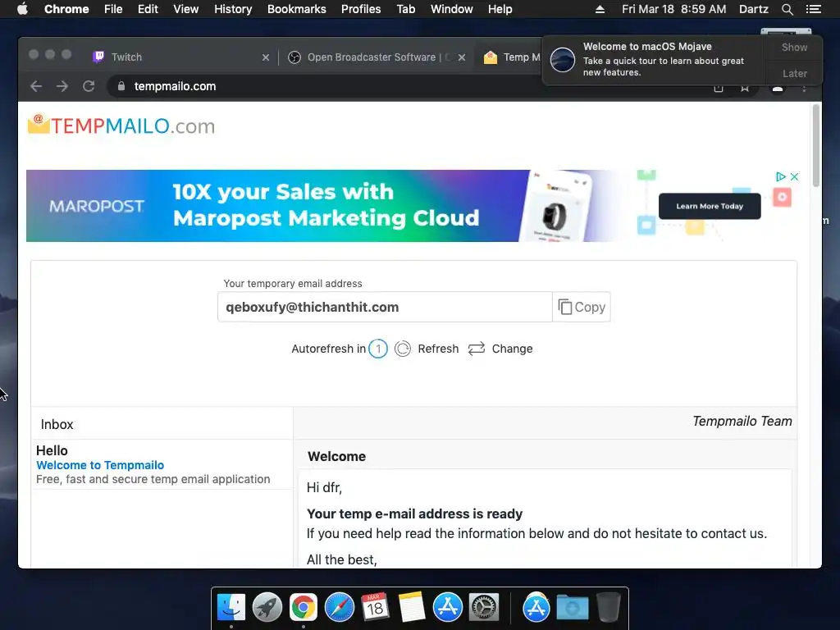Open the Chrome app menu
This screenshot has width=840, height=630.
tap(66, 9)
